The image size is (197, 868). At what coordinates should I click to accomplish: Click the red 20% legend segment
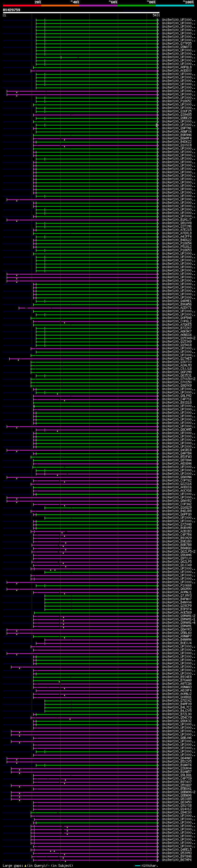(x=22, y=6)
